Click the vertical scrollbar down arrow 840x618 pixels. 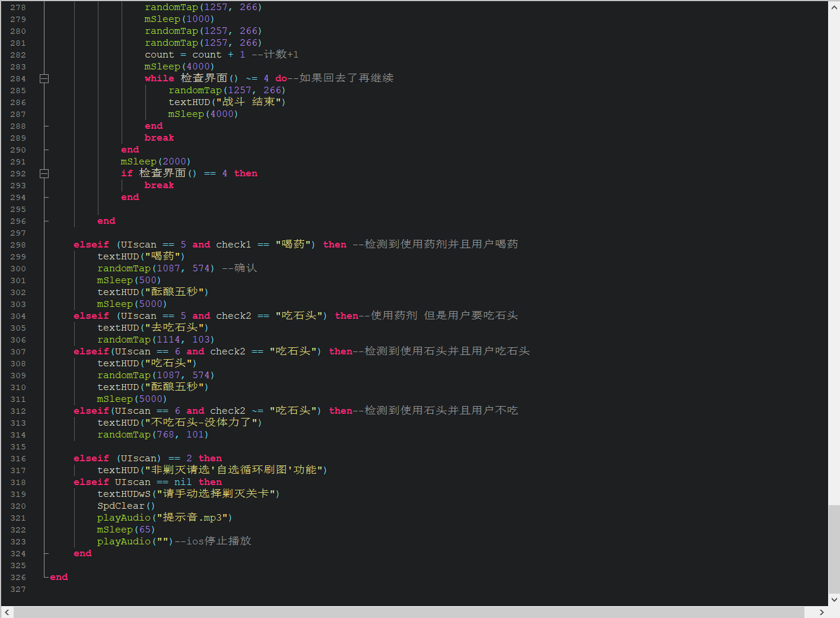(834, 600)
